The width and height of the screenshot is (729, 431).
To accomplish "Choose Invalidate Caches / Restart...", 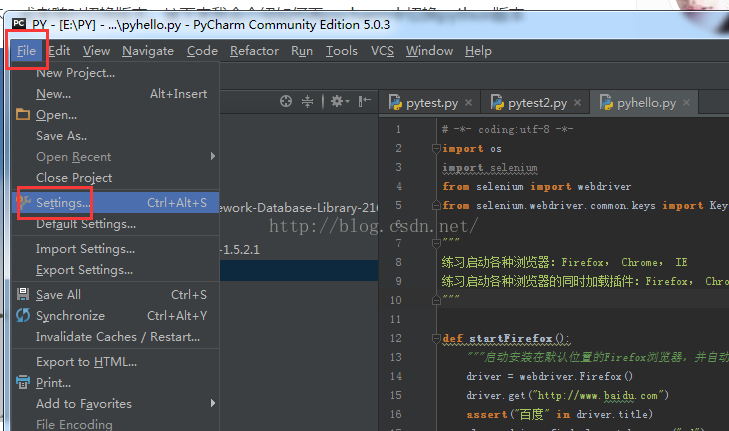I will point(115,337).
